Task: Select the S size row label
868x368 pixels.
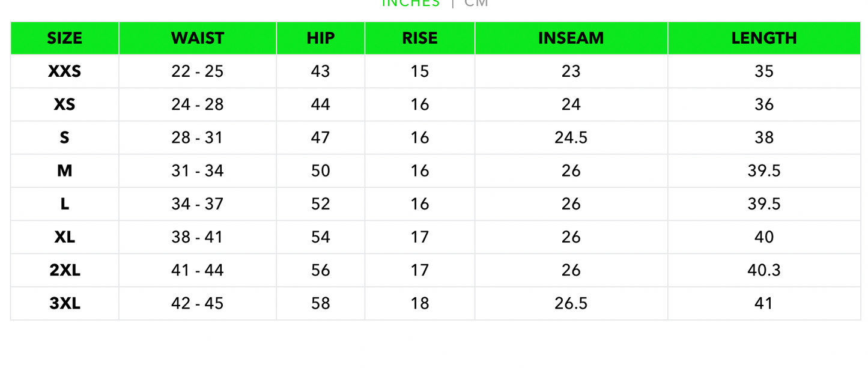Action: click(64, 137)
